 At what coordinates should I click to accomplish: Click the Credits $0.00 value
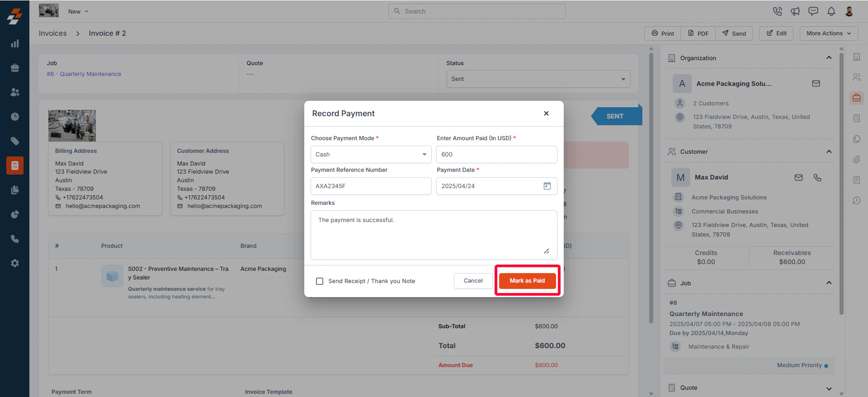click(x=706, y=262)
